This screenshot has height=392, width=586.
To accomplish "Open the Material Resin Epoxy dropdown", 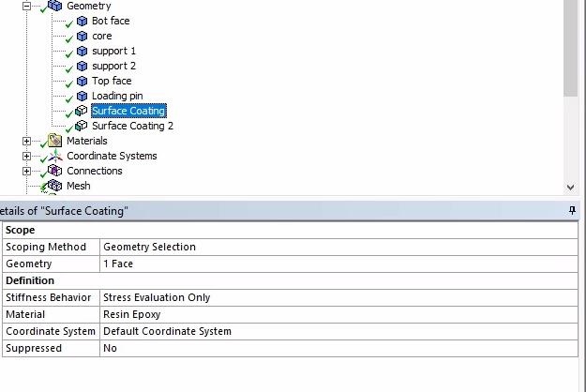I will point(338,314).
